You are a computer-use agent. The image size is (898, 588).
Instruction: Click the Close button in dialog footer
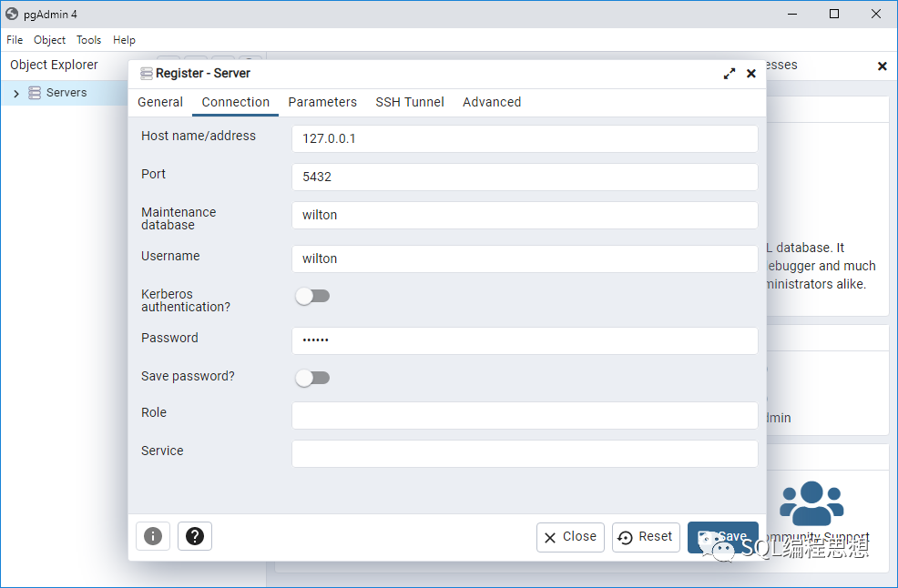coord(570,537)
